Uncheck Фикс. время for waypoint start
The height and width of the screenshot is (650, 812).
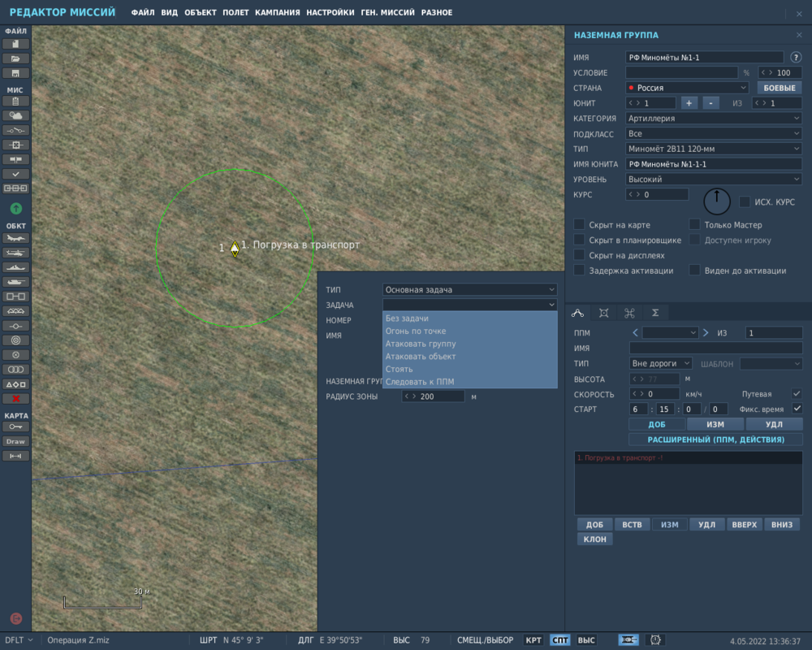point(799,409)
